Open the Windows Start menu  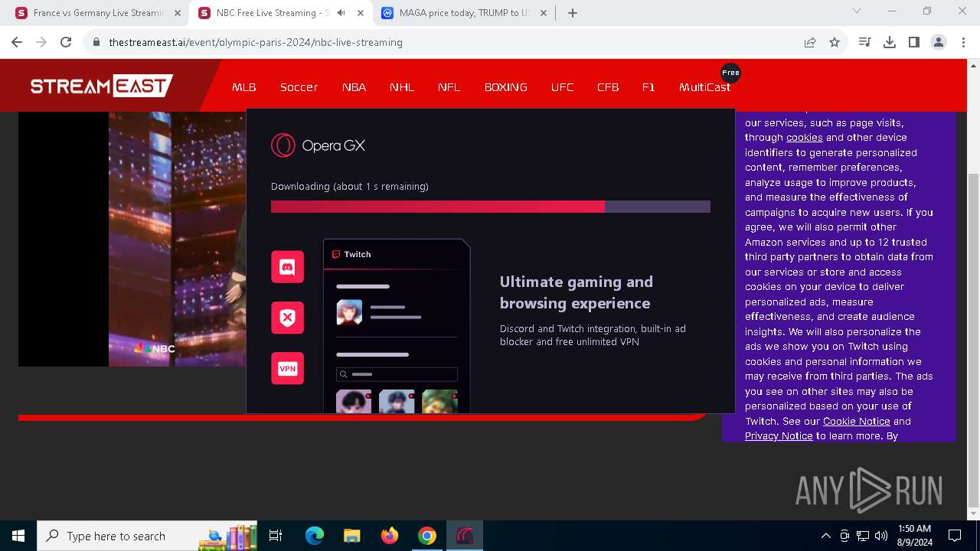click(18, 536)
